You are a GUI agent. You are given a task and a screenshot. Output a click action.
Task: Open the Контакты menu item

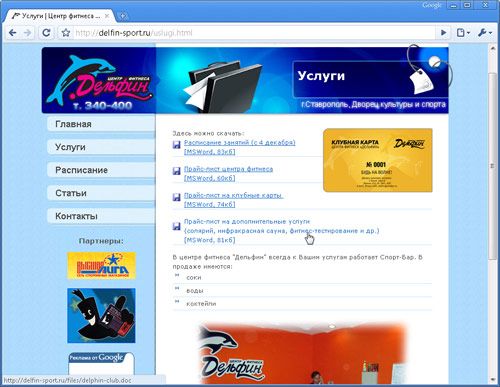pos(101,216)
